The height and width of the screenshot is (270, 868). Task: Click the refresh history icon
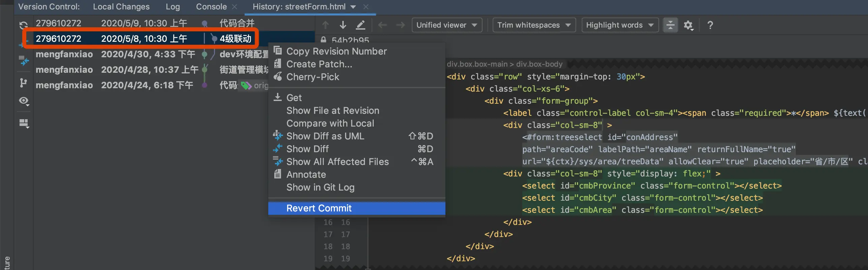23,25
